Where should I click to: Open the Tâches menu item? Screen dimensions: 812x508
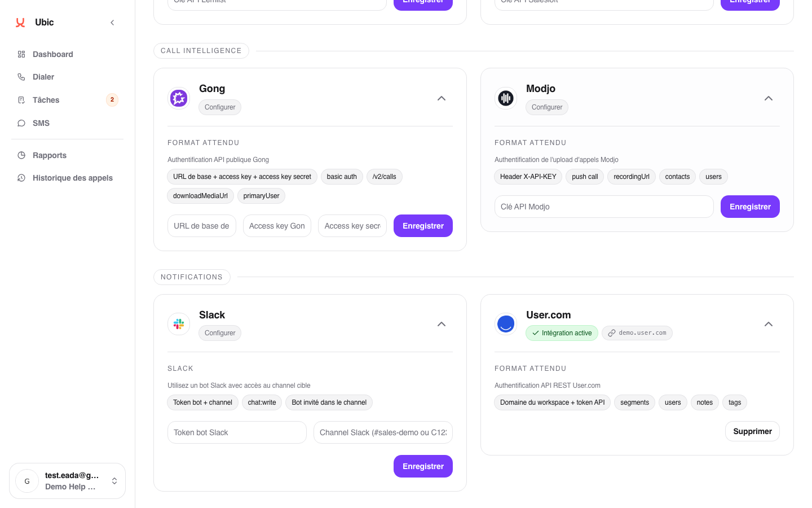46,100
